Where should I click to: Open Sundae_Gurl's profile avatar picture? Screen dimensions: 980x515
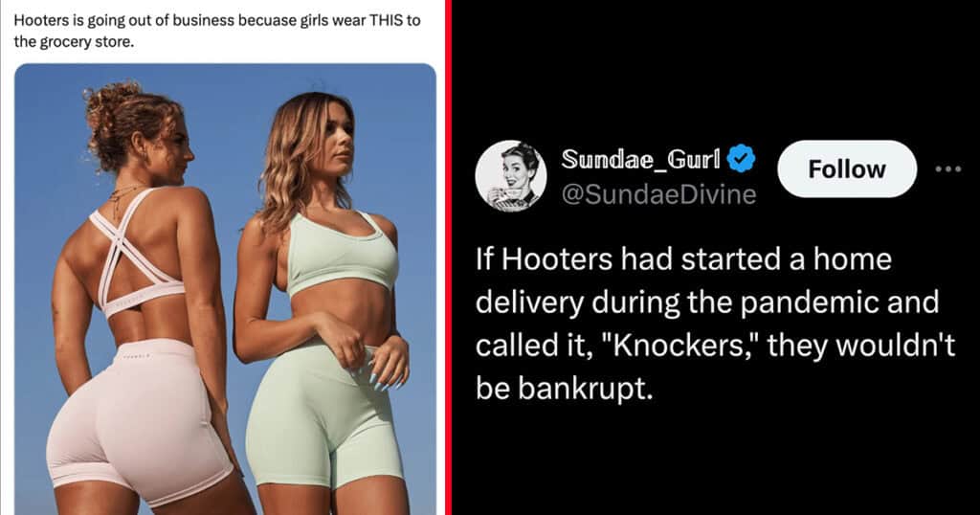click(511, 175)
